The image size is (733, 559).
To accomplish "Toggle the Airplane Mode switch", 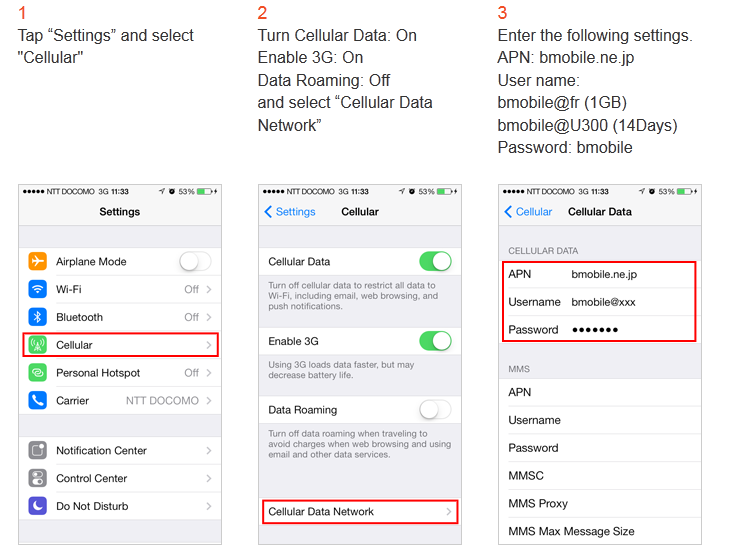I will [x=195, y=261].
